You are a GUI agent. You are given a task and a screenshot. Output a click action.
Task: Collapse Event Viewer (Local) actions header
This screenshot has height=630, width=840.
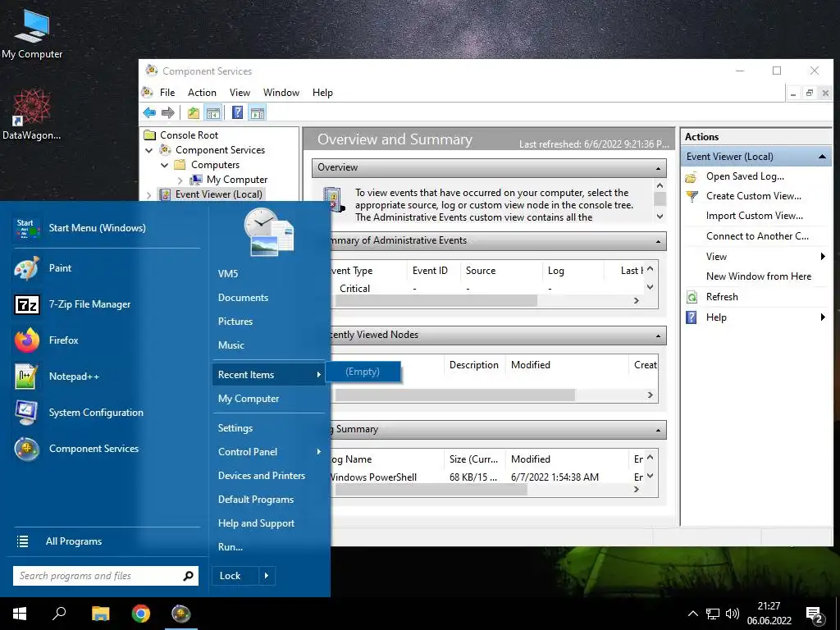coord(822,157)
